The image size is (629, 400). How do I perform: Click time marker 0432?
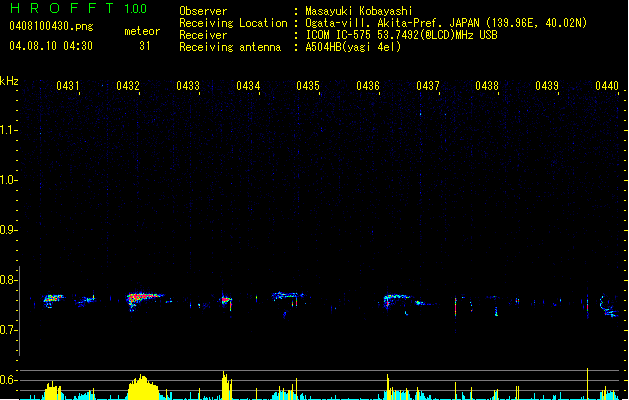pos(128,86)
